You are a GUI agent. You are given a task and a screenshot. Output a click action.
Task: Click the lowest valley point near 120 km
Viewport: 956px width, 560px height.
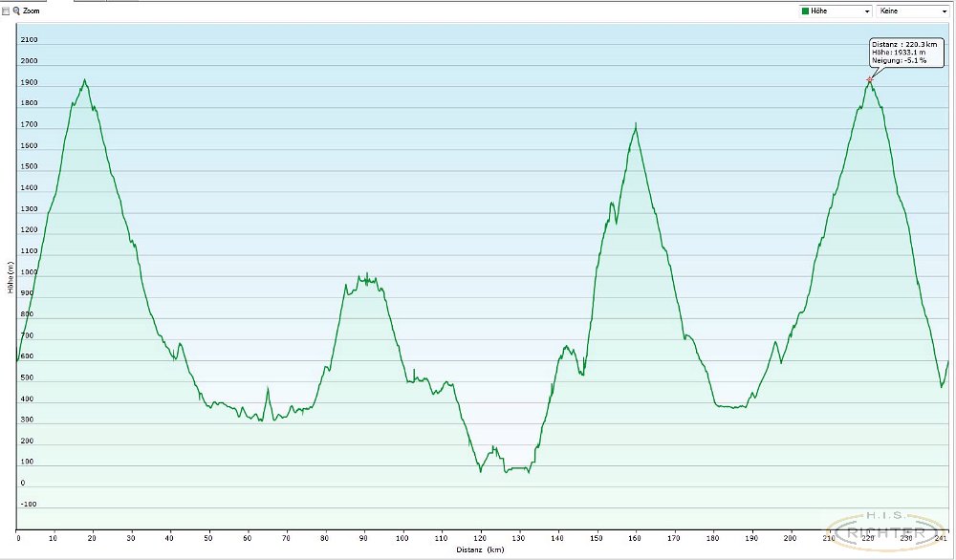[480, 470]
